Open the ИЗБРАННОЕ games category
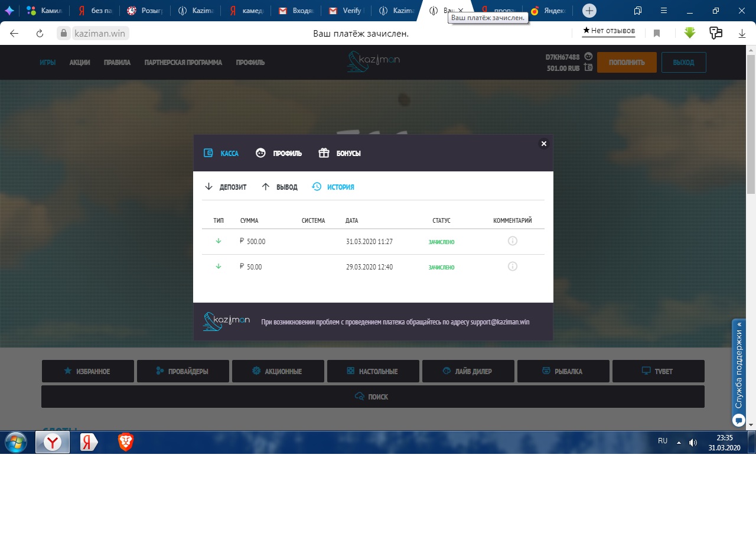This screenshot has height=539, width=756. coord(87,371)
